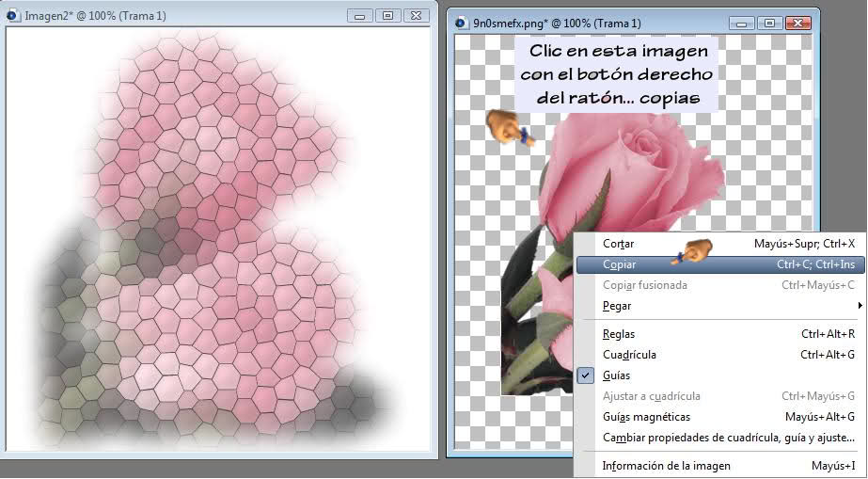Minimize the 9n0smefx.png window

(x=742, y=24)
